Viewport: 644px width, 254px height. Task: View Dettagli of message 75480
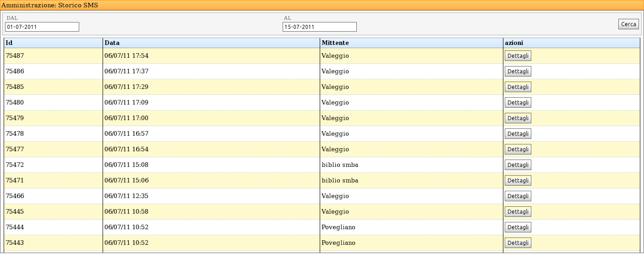(518, 103)
